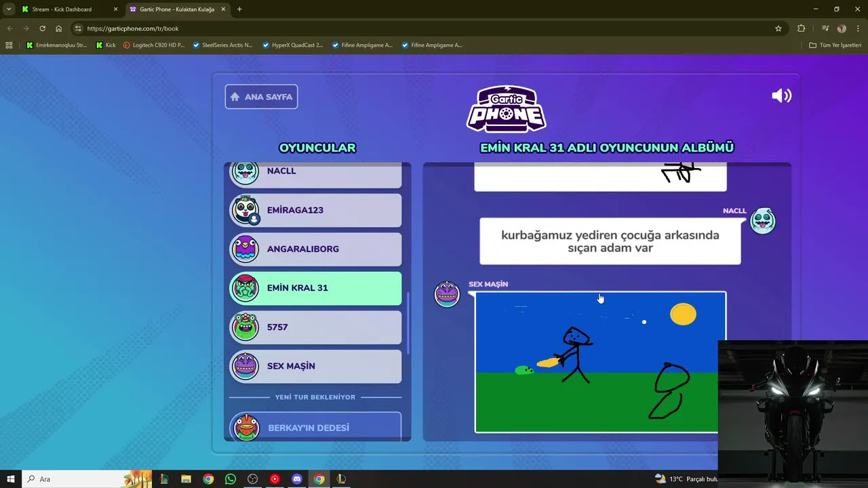
Task: Open the stick figure drawing by SEX MAŞİN
Action: click(600, 362)
